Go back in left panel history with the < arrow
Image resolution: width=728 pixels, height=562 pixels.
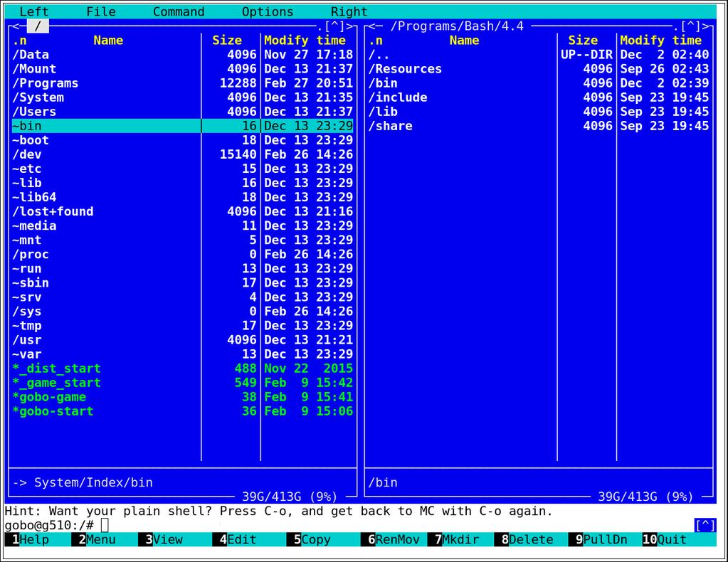pyautogui.click(x=16, y=26)
